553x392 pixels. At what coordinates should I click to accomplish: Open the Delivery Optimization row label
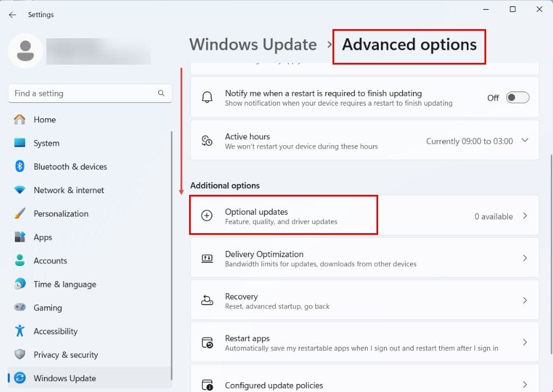pos(264,254)
